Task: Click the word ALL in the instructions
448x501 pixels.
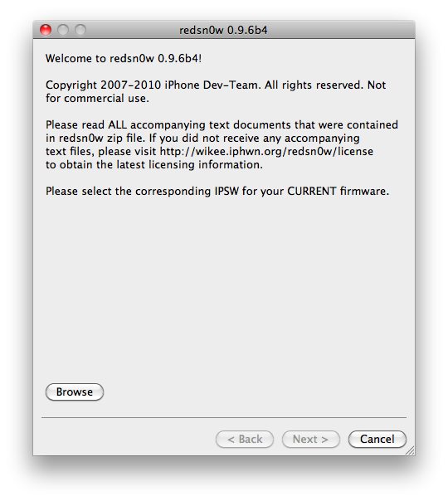Action: pyautogui.click(x=117, y=124)
